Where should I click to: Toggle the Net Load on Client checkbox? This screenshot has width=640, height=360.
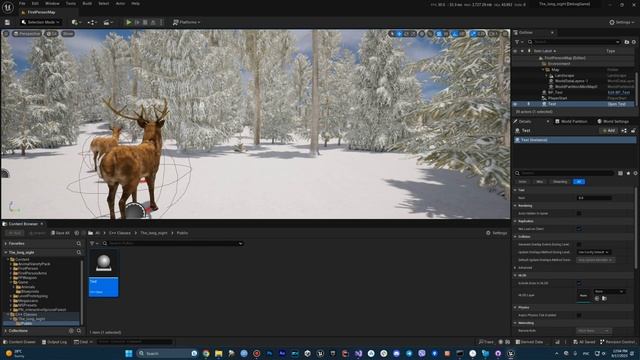[579, 229]
